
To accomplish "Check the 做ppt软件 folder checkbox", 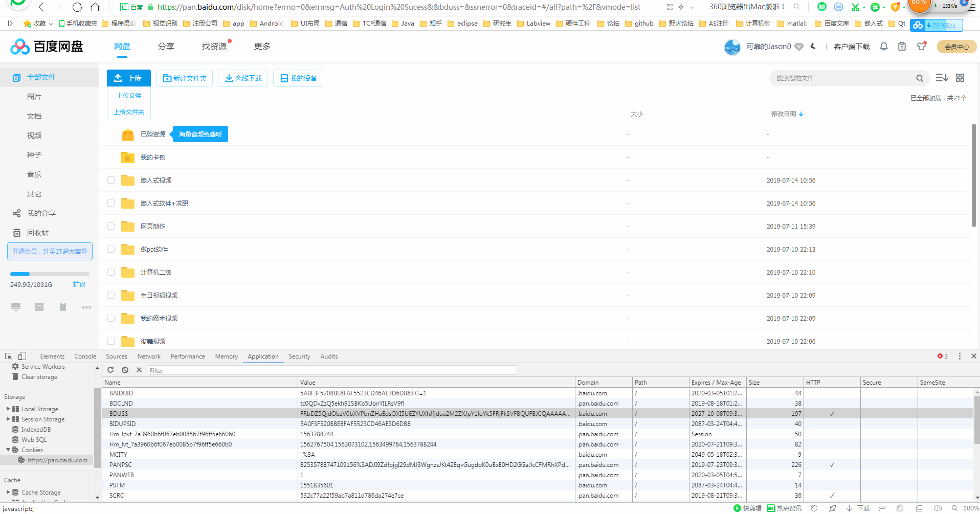I will (111, 249).
